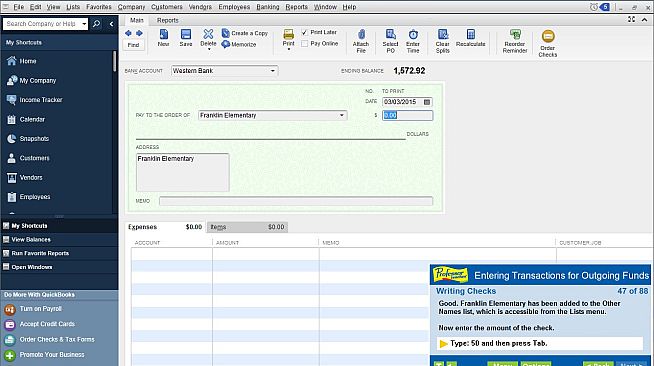Image resolution: width=654 pixels, height=366 pixels.
Task: Uncheck Print Later checkbox
Action: pyautogui.click(x=304, y=33)
